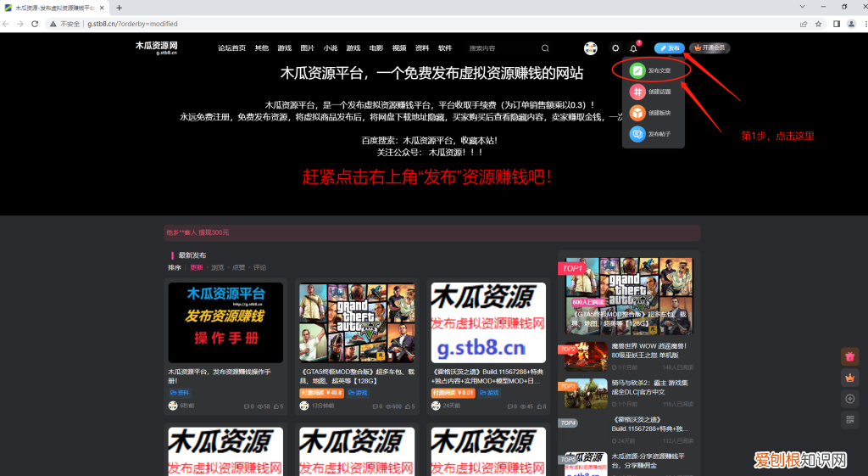Click the orange crown icon in floating sidebar
The image size is (868, 476).
pos(849,378)
